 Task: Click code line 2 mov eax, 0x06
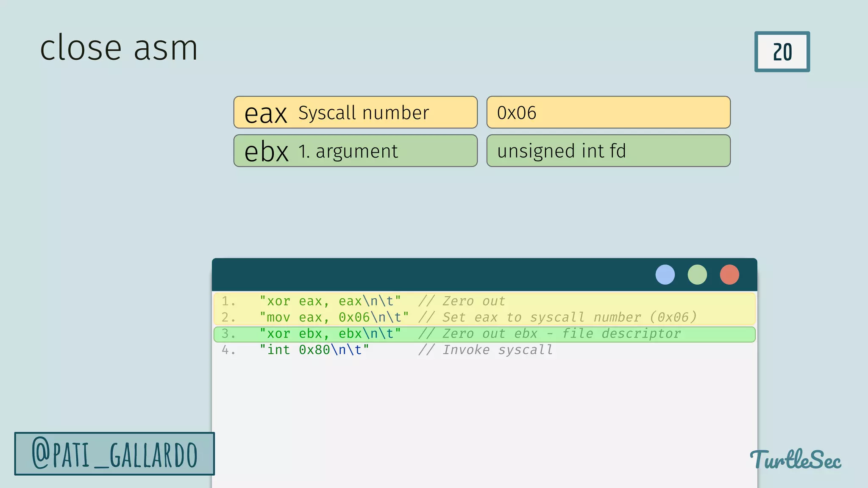click(334, 317)
